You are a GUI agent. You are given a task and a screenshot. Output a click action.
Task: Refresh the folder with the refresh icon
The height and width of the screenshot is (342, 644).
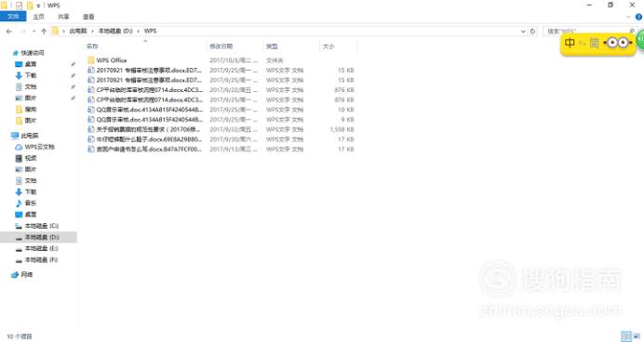pos(532,32)
